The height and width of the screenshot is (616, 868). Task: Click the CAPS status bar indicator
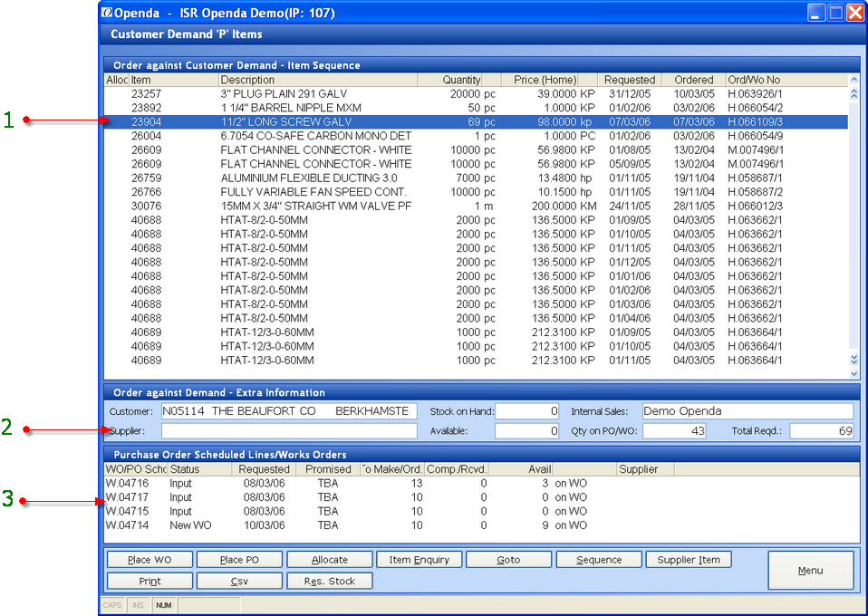(x=112, y=605)
